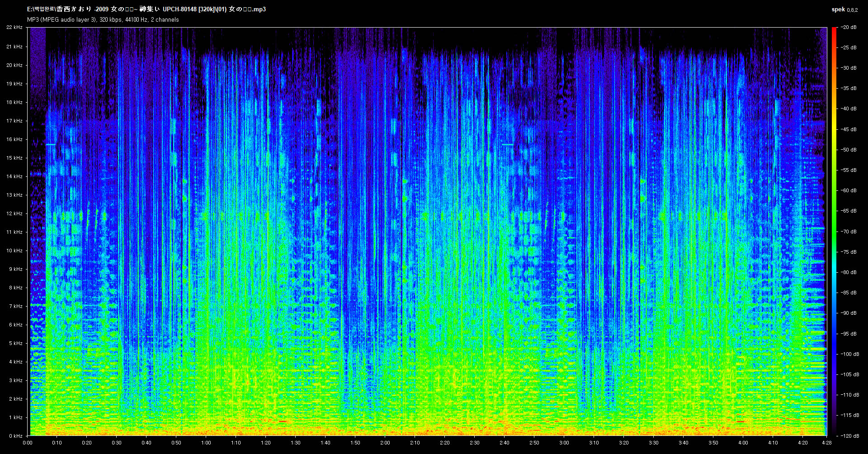
Task: Click the 3:50 time axis label
Action: [x=713, y=443]
